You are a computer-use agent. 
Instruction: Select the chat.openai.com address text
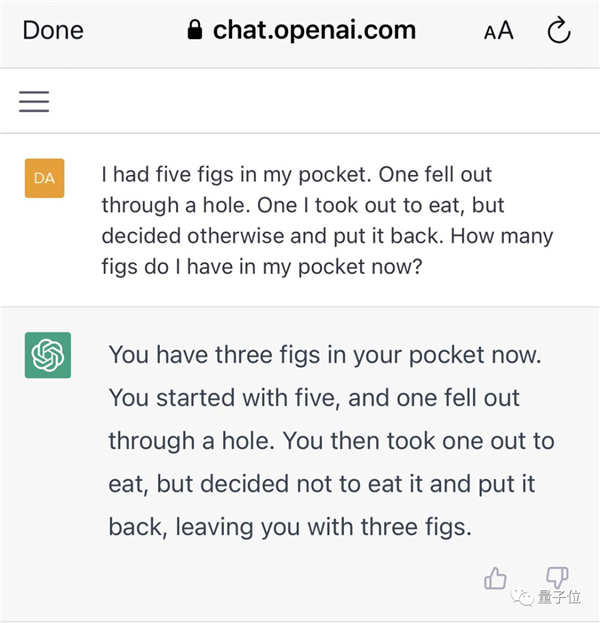tap(314, 30)
